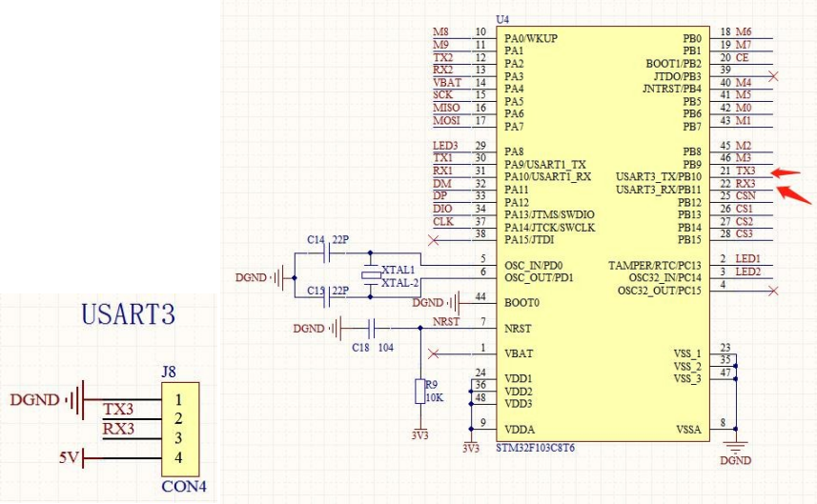Select the U4 microcontroller body
The width and height of the screenshot is (817, 504).
(603, 233)
